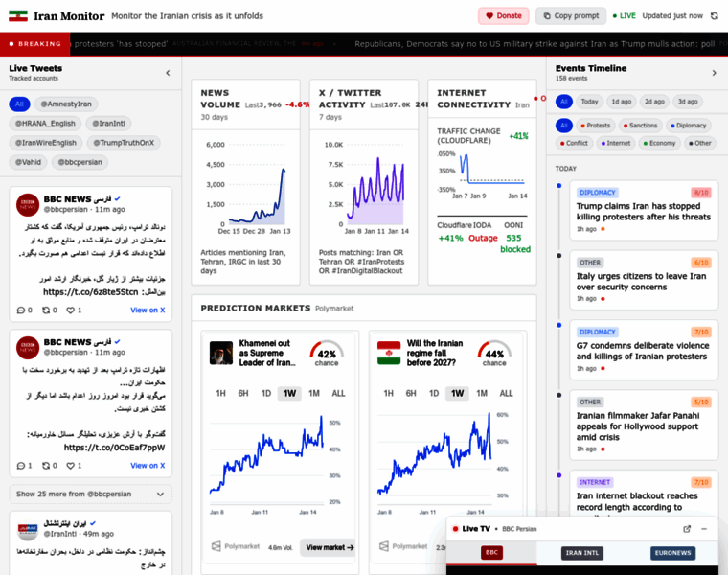The image size is (728, 575).
Task: Filter timeline events by Other
Action: tap(699, 143)
